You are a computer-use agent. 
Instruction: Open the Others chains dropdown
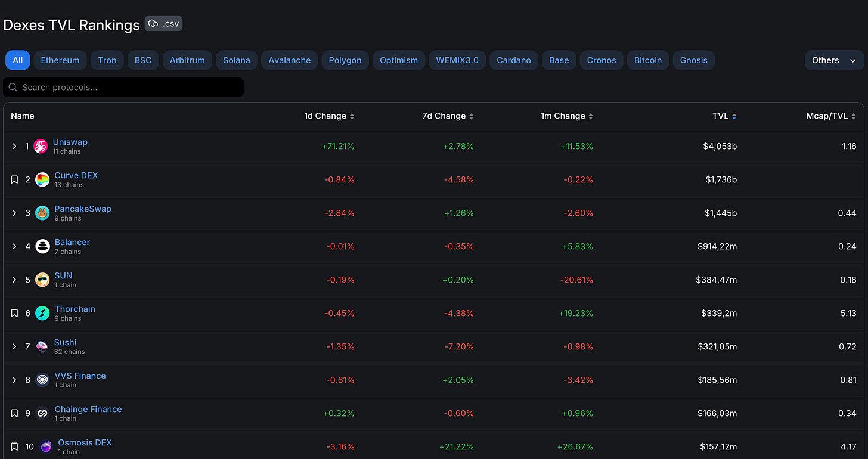tap(834, 60)
